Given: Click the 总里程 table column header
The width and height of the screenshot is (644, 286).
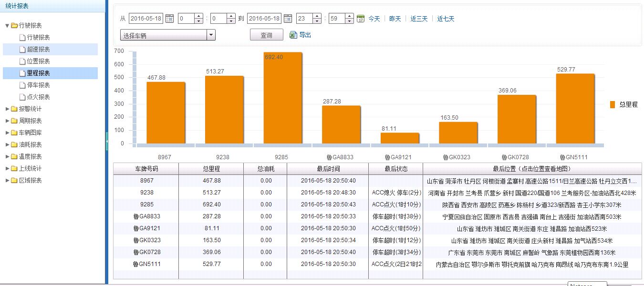Looking at the screenshot, I should (211, 169).
